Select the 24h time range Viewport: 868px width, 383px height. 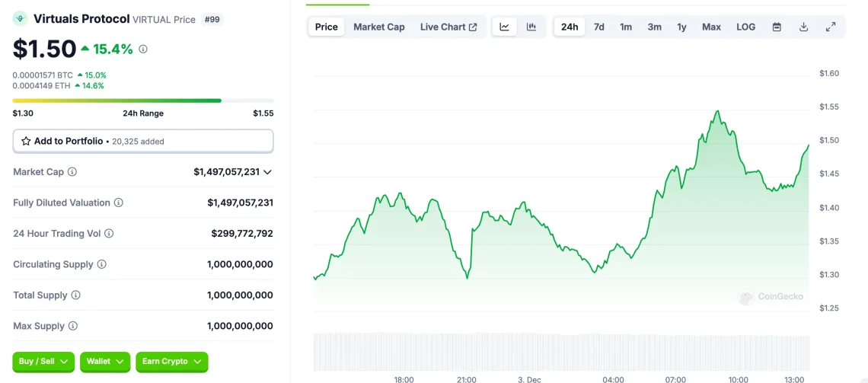coord(570,27)
